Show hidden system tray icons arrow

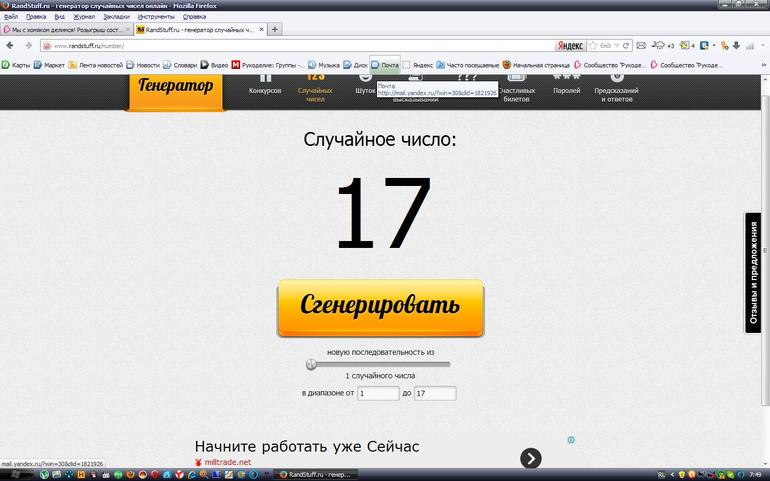pos(672,475)
